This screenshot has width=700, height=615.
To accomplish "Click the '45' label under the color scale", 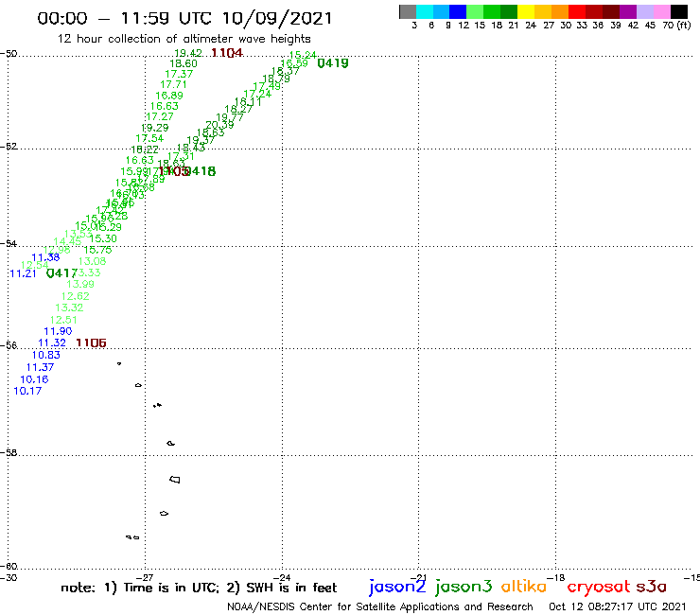I will tap(650, 26).
